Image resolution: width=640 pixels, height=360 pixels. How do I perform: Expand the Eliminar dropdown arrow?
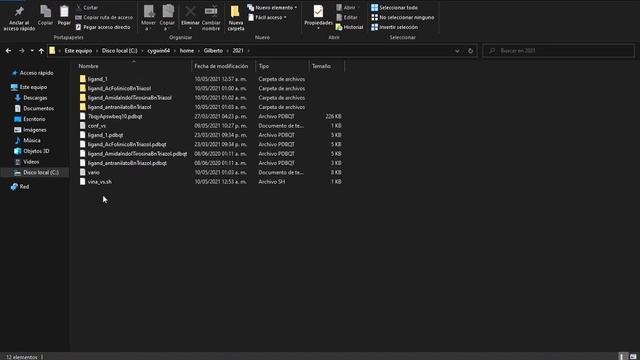(190, 29)
